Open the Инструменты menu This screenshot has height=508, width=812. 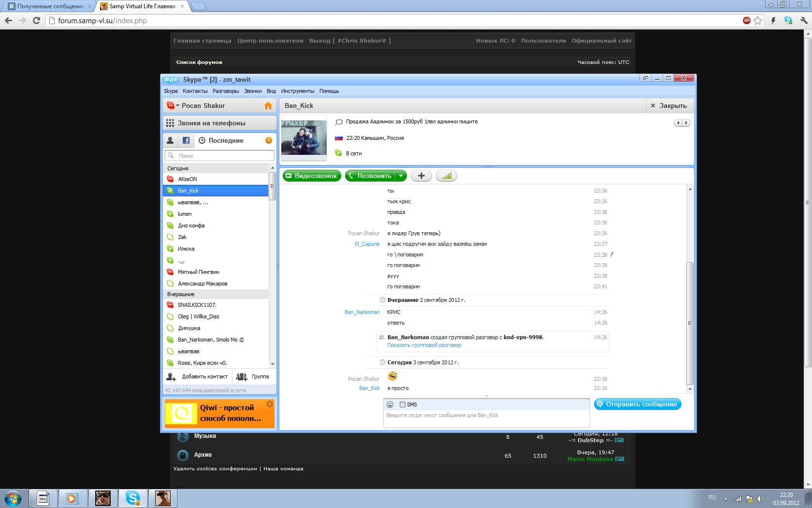tap(298, 91)
